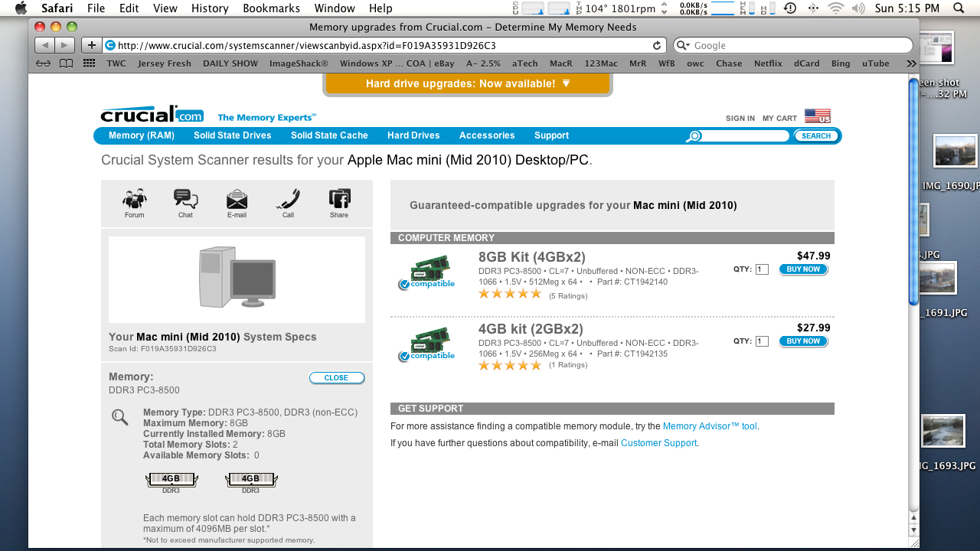Click the 8GB Kit (4GBx2) title

tap(532, 256)
